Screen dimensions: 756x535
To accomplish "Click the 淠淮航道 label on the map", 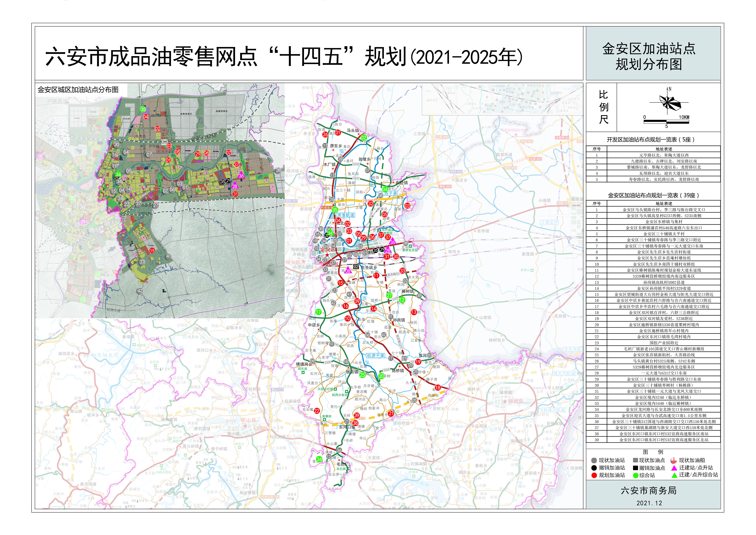I will click(x=346, y=215).
